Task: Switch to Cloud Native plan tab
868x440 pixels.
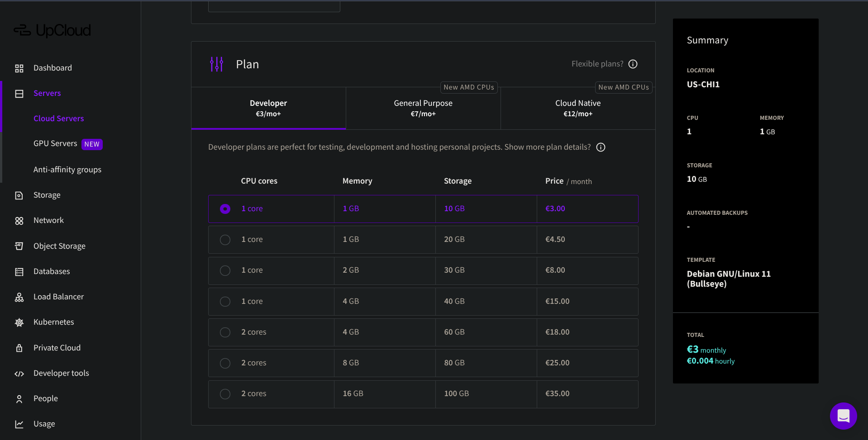Action: tap(578, 108)
